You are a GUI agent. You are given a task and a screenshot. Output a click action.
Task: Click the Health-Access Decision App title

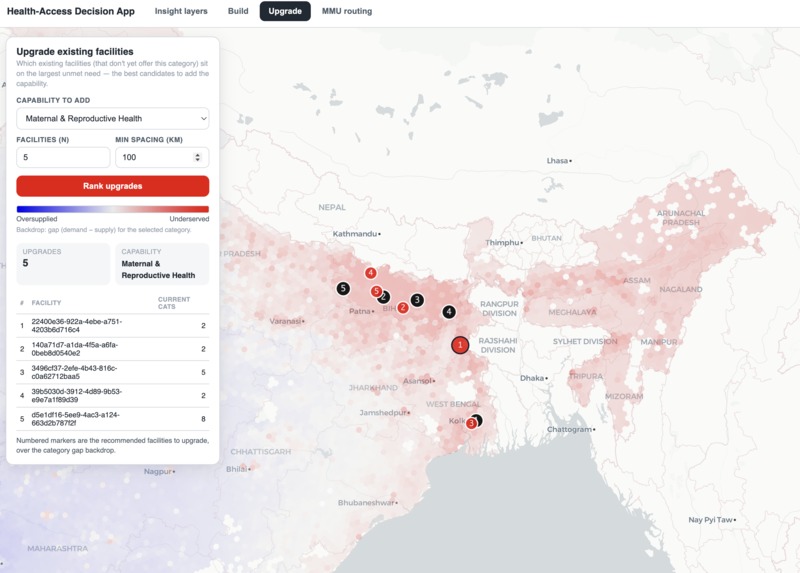pos(71,11)
